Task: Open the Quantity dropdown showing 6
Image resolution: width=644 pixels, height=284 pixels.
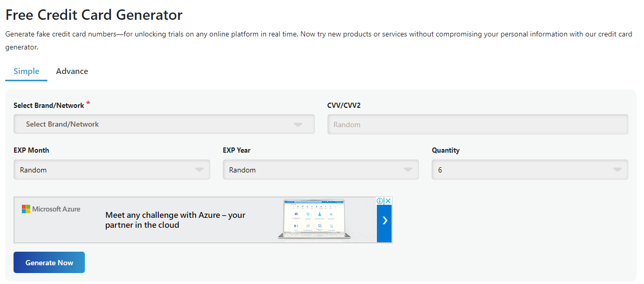Action: tap(529, 170)
